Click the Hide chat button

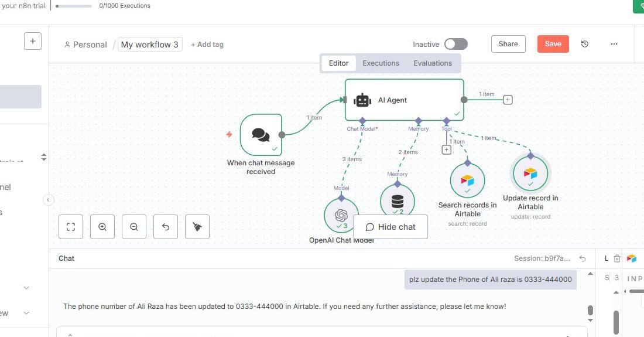[x=390, y=227]
